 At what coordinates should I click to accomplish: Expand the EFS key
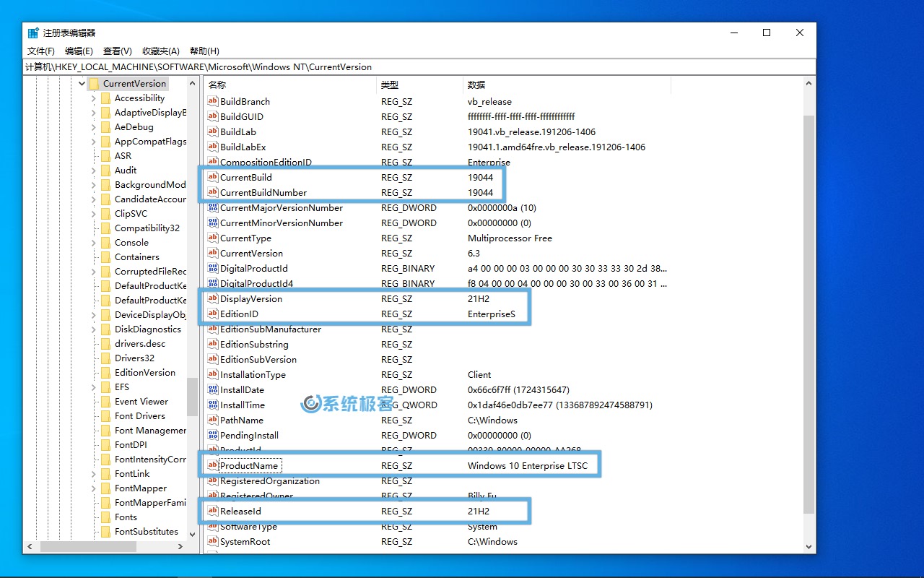pyautogui.click(x=94, y=387)
